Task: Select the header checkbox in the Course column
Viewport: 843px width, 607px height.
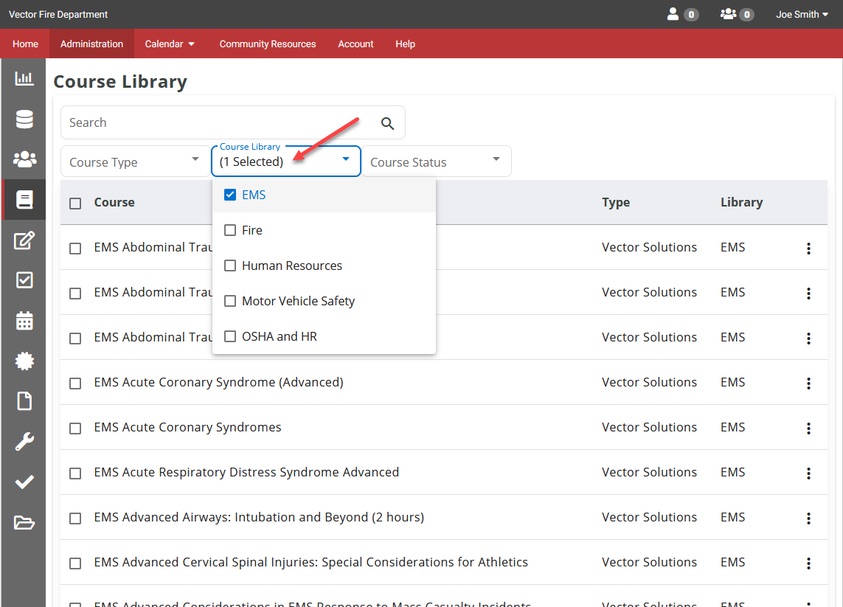Action: pos(75,201)
